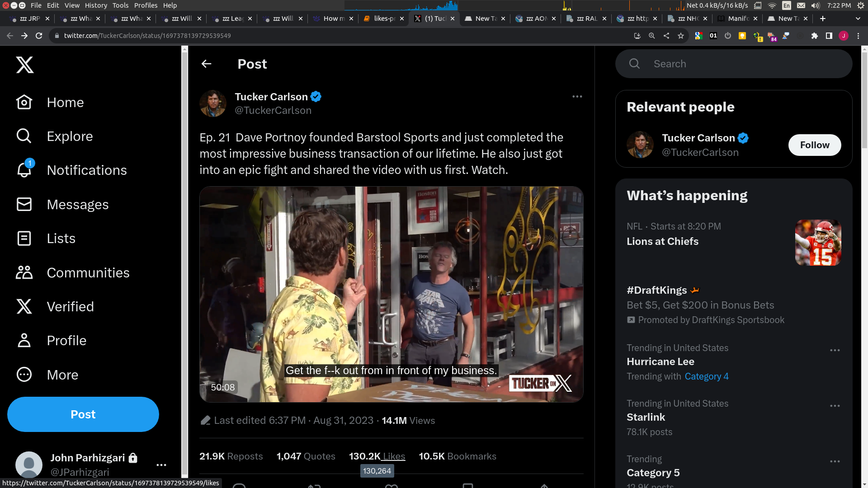Open the J profile avatar in toolbar
The image size is (868, 488).
(x=844, y=36)
